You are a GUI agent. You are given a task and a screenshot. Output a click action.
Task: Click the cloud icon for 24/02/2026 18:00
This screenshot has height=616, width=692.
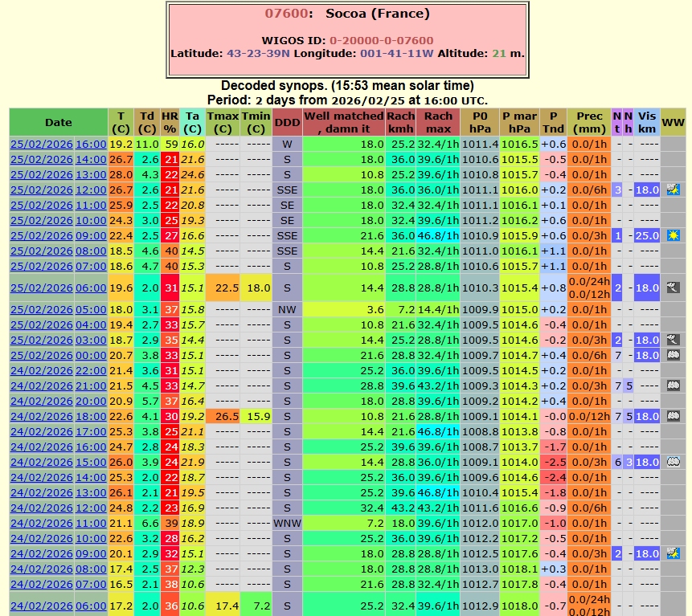tap(673, 416)
